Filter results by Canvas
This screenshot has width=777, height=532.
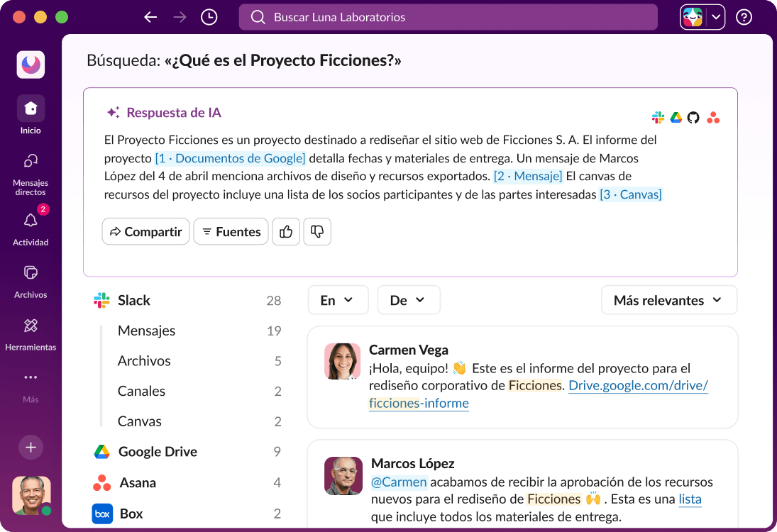(139, 421)
